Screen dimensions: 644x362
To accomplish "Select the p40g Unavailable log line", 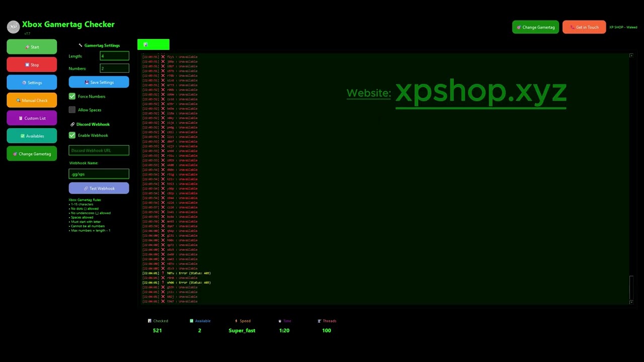I will click(170, 127).
